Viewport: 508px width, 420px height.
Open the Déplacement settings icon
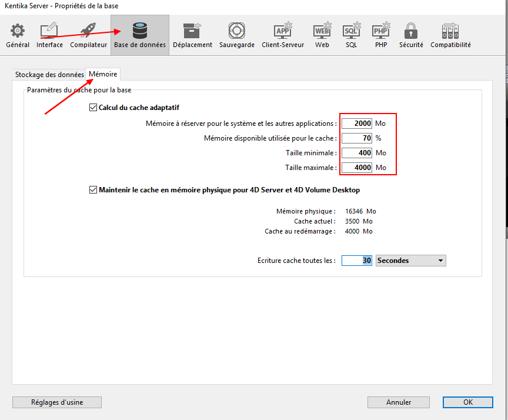click(x=192, y=31)
